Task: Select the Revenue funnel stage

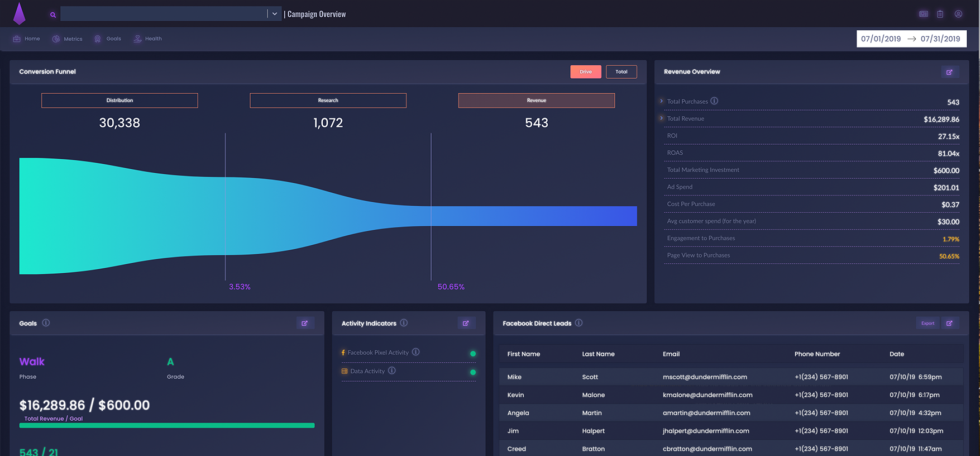Action: (x=537, y=101)
